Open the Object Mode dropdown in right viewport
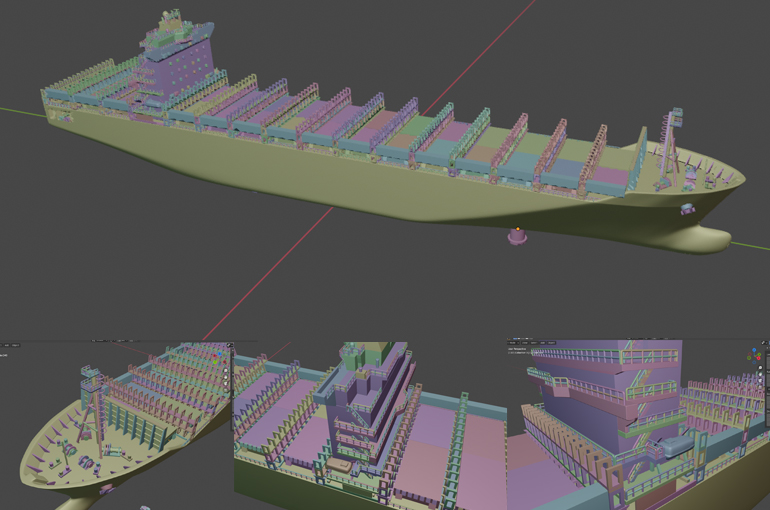The image size is (770, 510). pos(513,343)
